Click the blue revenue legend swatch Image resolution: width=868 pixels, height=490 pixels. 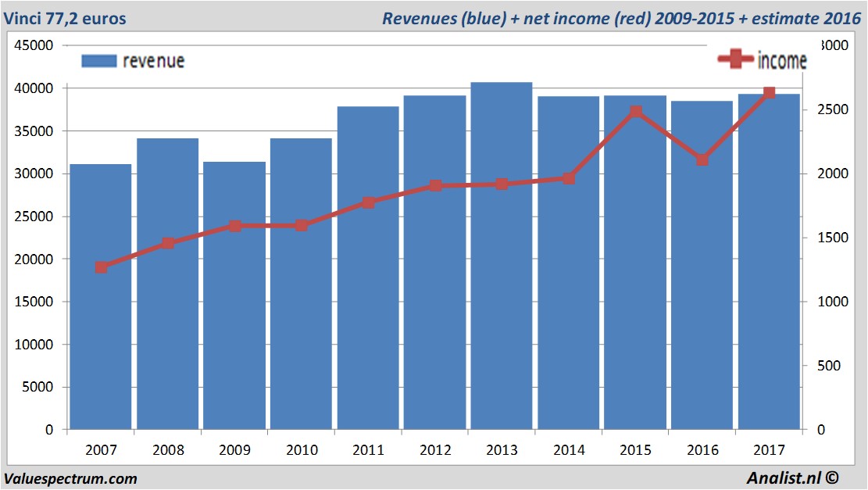tap(99, 61)
